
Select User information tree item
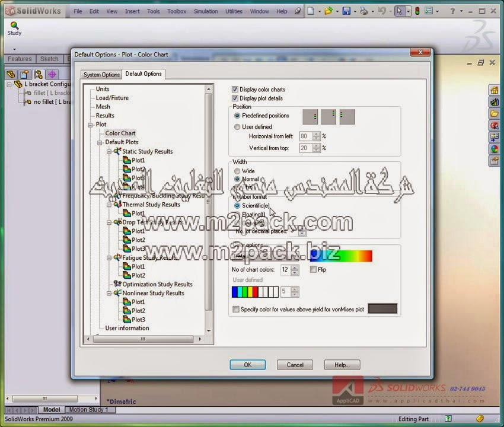(x=127, y=329)
